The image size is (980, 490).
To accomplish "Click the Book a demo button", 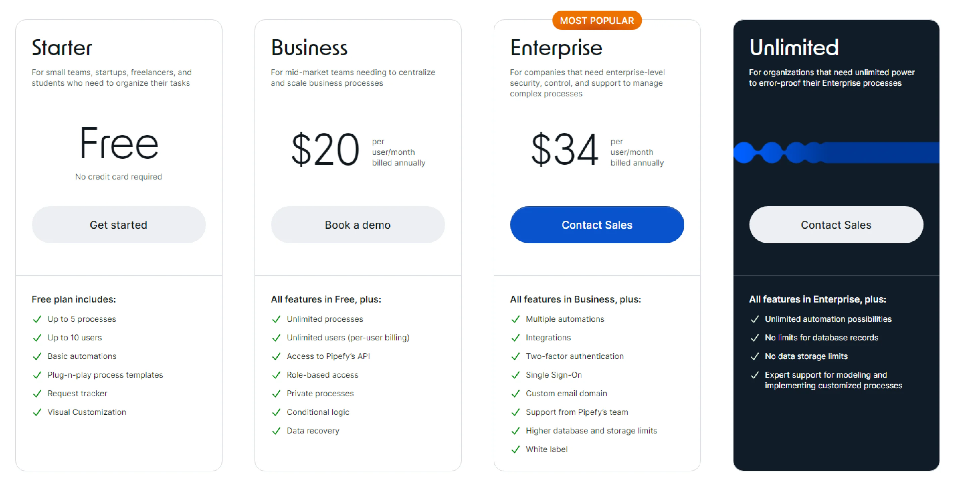I will [x=357, y=225].
